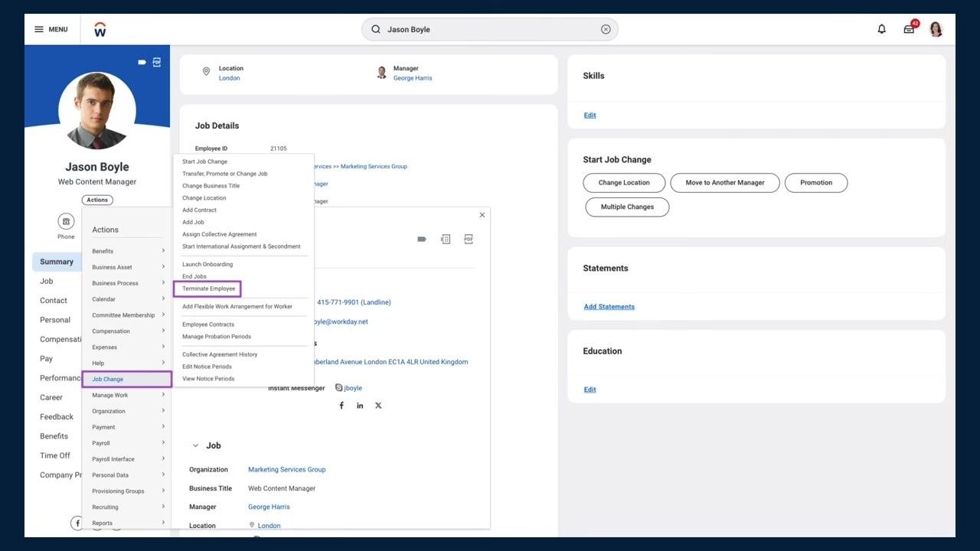Choose Start Job Change menu entry
This screenshot has height=551, width=980.
(204, 161)
